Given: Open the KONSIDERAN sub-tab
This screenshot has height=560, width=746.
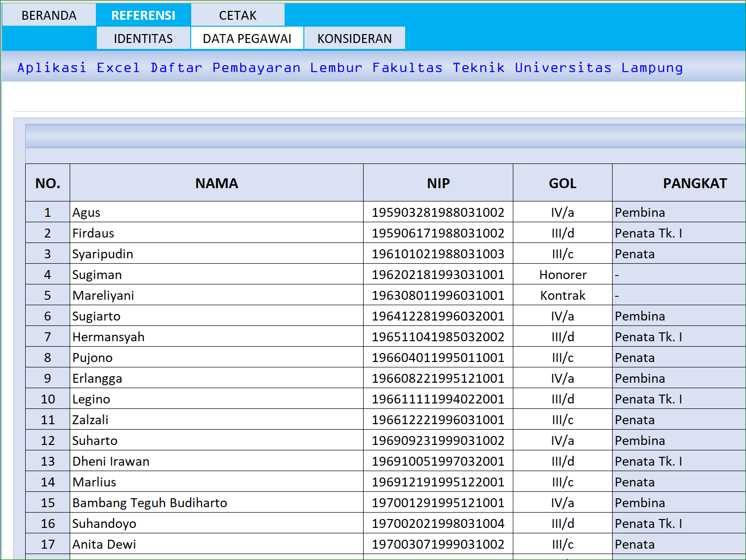Looking at the screenshot, I should pyautogui.click(x=354, y=38).
